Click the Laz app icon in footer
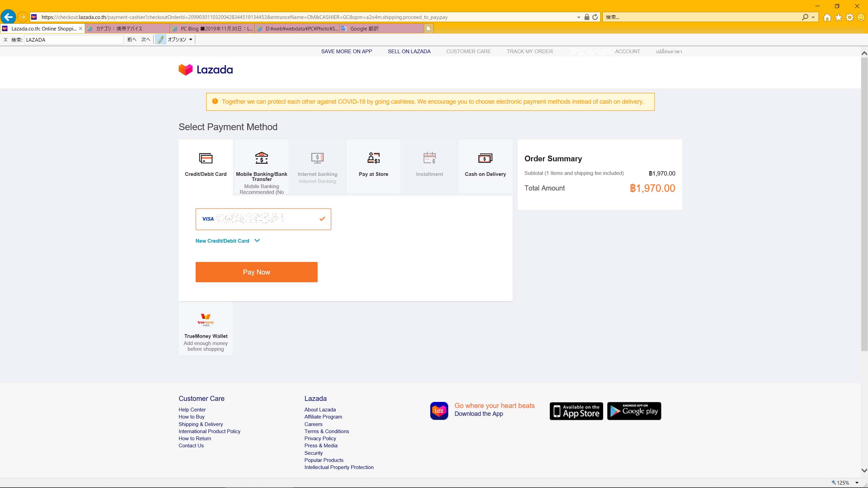 pos(439,411)
